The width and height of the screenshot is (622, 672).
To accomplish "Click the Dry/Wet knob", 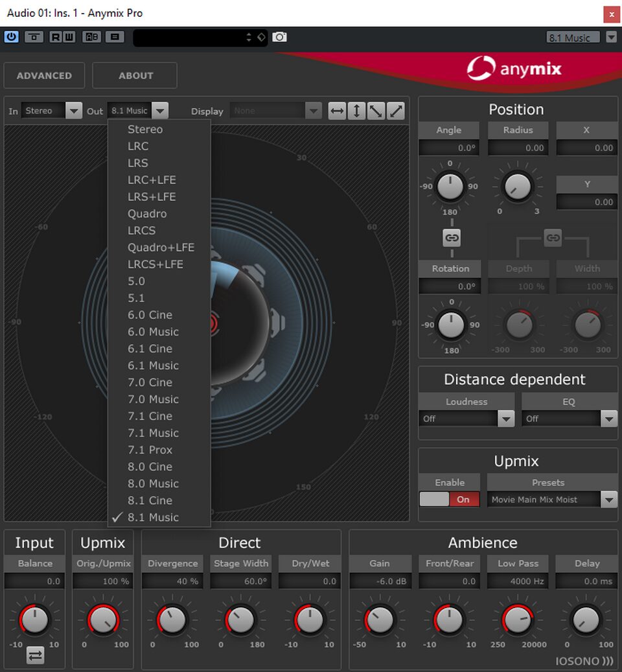I will coord(310,620).
